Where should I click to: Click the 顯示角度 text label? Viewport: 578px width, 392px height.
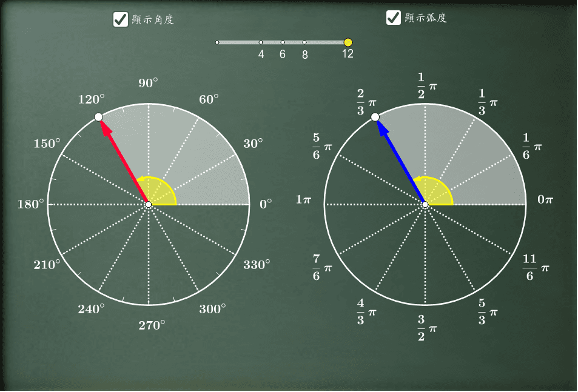point(153,19)
